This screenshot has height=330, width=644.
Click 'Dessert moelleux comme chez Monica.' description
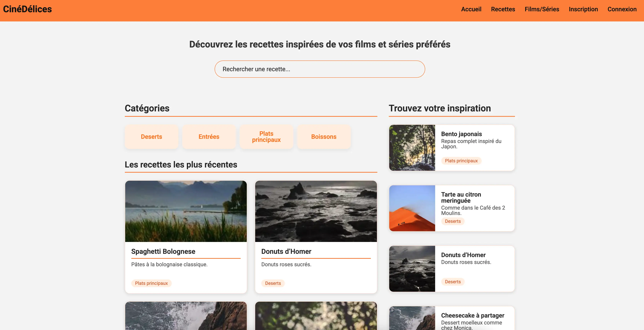(x=471, y=325)
